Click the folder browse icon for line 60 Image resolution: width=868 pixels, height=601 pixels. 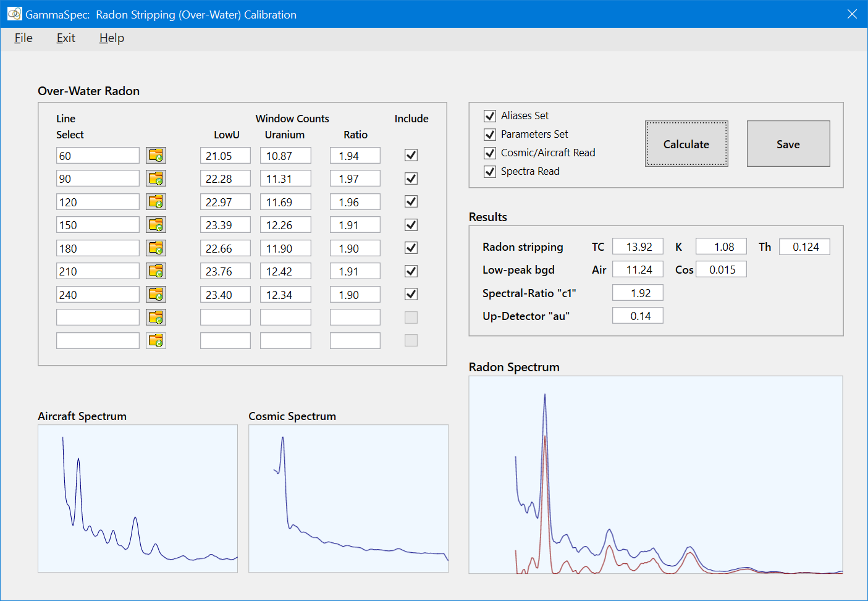point(156,156)
